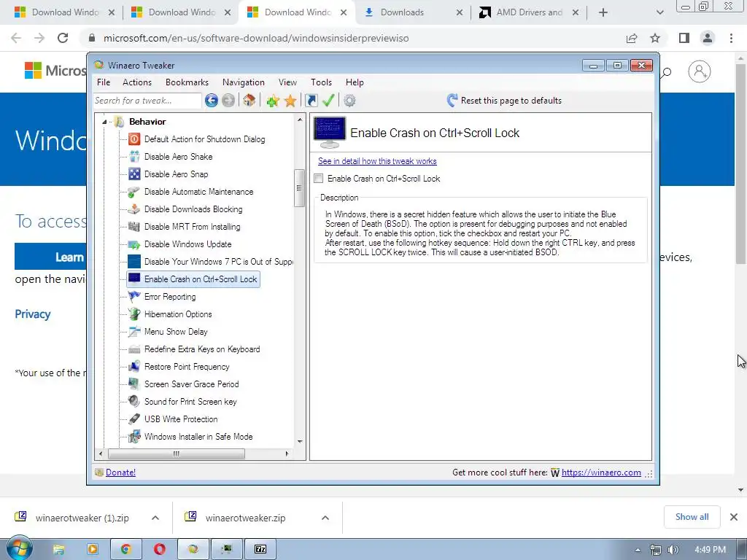The image size is (747, 560).
Task: Open the Tools menu
Action: [321, 82]
